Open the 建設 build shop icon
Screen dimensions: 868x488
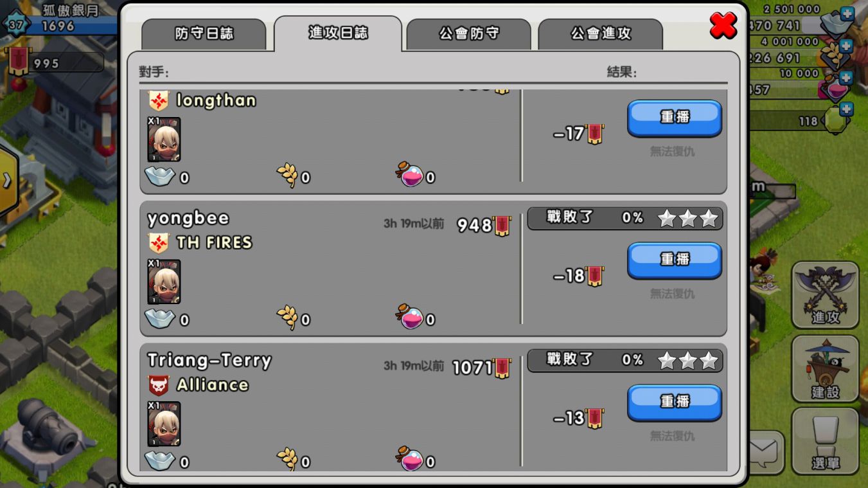(x=826, y=368)
